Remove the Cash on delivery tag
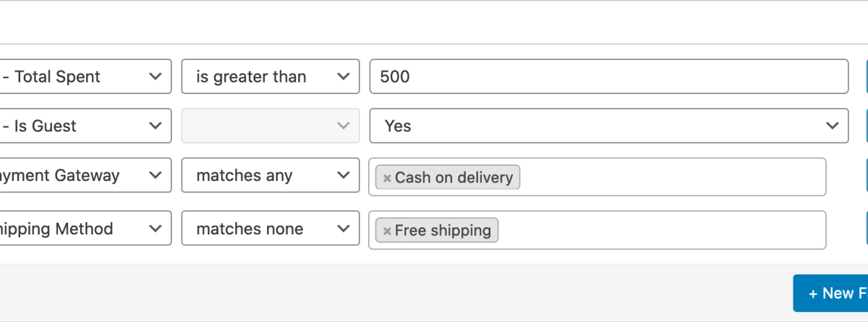 (x=387, y=178)
